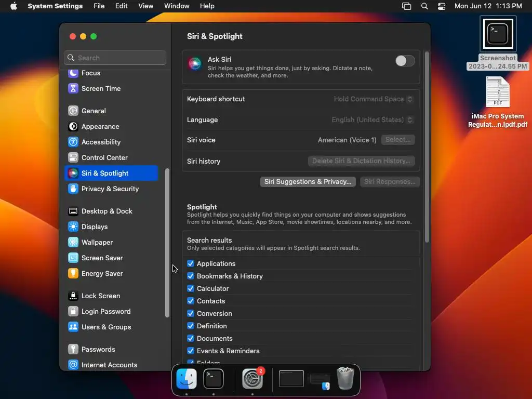Open the Help menu

[207, 6]
